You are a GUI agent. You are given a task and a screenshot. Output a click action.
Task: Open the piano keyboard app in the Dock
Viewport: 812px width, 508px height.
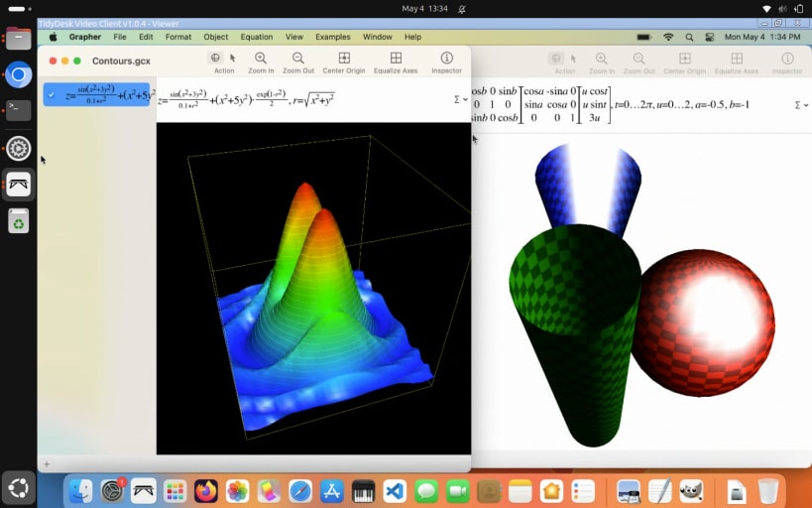[363, 490]
